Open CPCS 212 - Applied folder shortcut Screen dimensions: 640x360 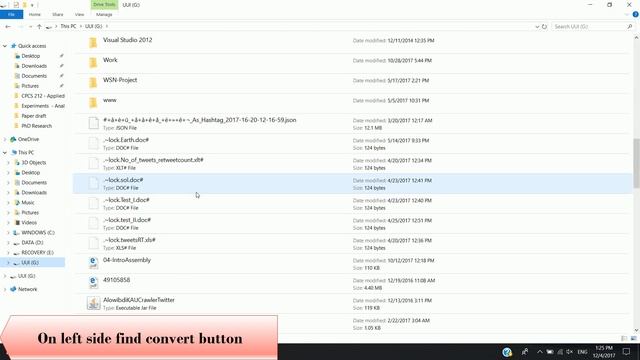tap(43, 96)
